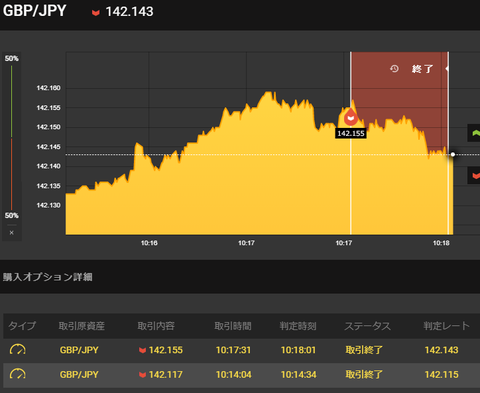Click the current rate 142.143 in header

point(129,12)
